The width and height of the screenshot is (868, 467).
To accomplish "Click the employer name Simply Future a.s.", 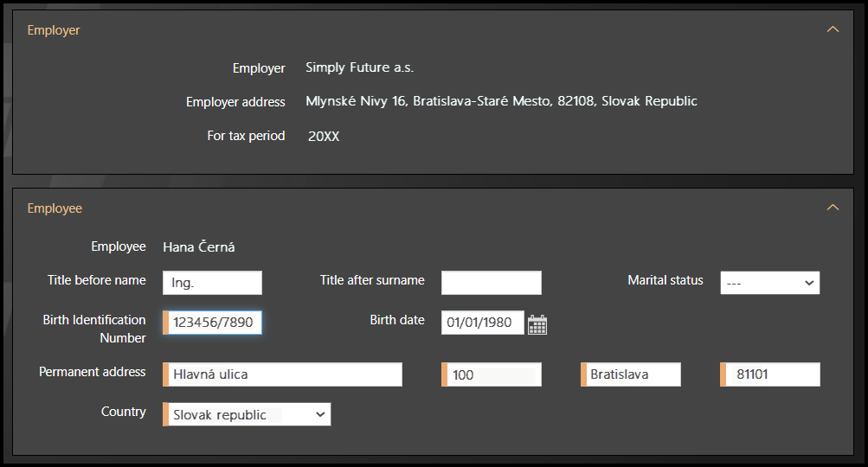I will pos(360,67).
